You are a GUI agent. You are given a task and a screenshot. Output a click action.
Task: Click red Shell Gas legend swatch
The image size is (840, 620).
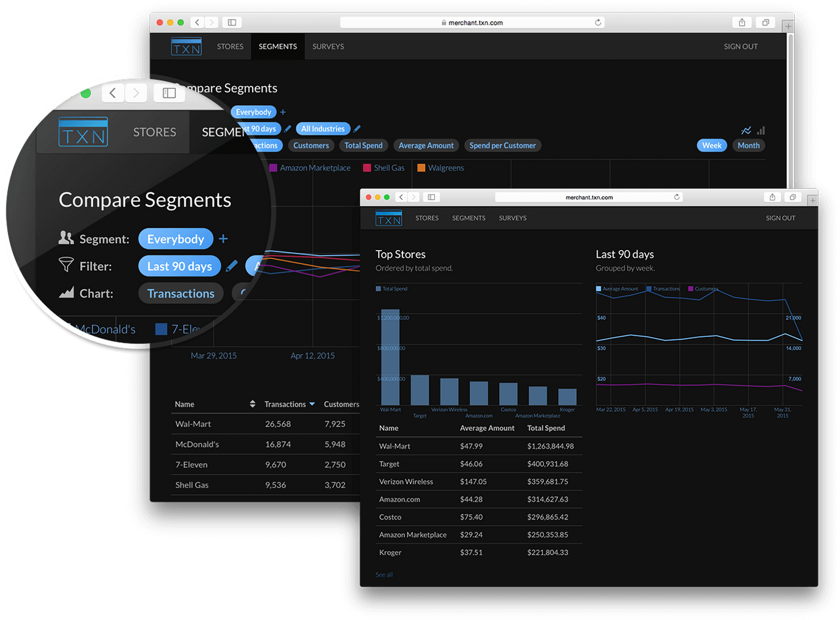(x=367, y=168)
